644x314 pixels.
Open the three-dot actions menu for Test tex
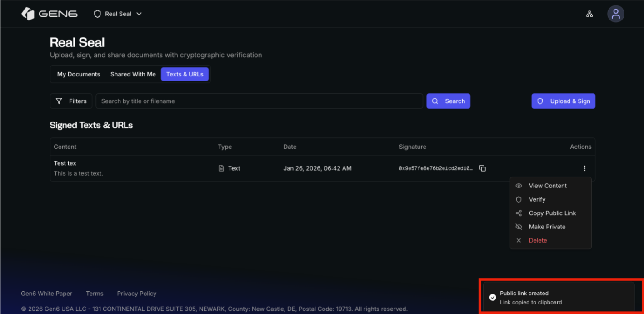584,168
